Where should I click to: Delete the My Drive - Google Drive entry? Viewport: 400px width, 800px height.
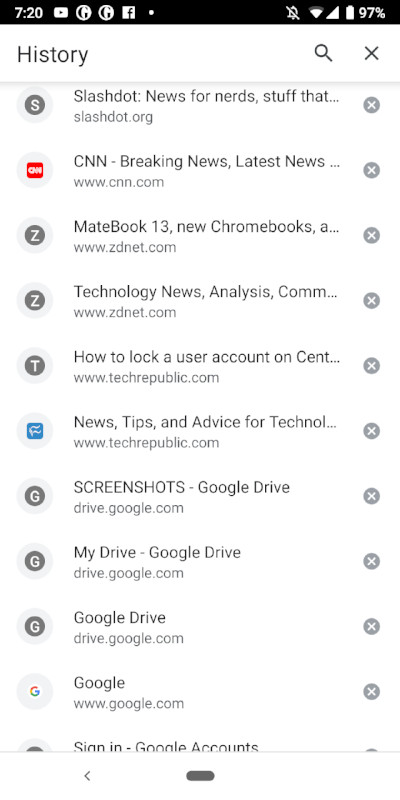pos(371,561)
